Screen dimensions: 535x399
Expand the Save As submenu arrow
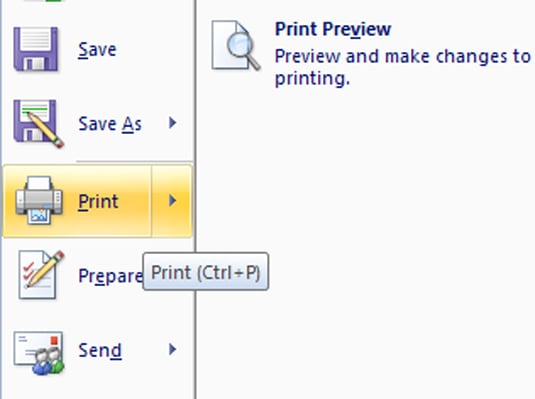pyautogui.click(x=173, y=123)
